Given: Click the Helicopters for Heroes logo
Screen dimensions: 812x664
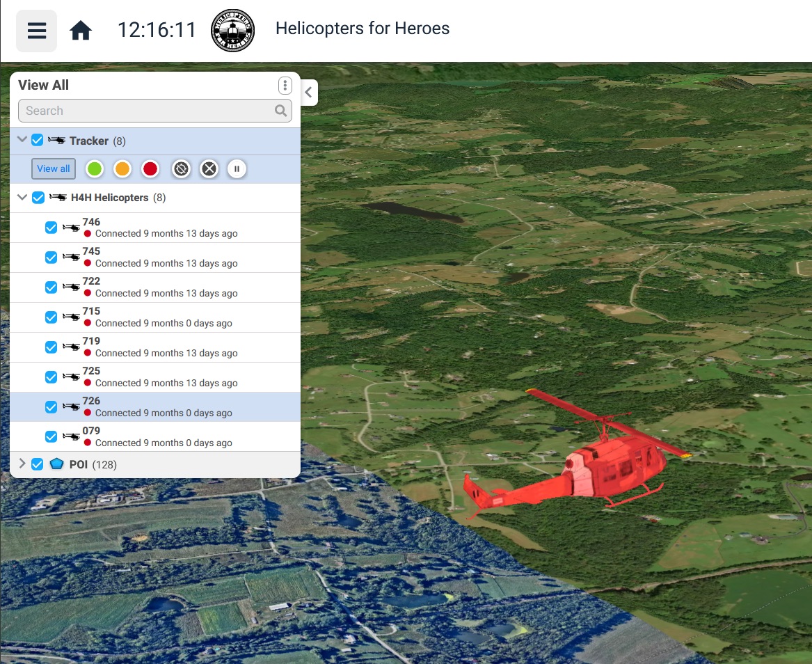Looking at the screenshot, I should pyautogui.click(x=232, y=31).
